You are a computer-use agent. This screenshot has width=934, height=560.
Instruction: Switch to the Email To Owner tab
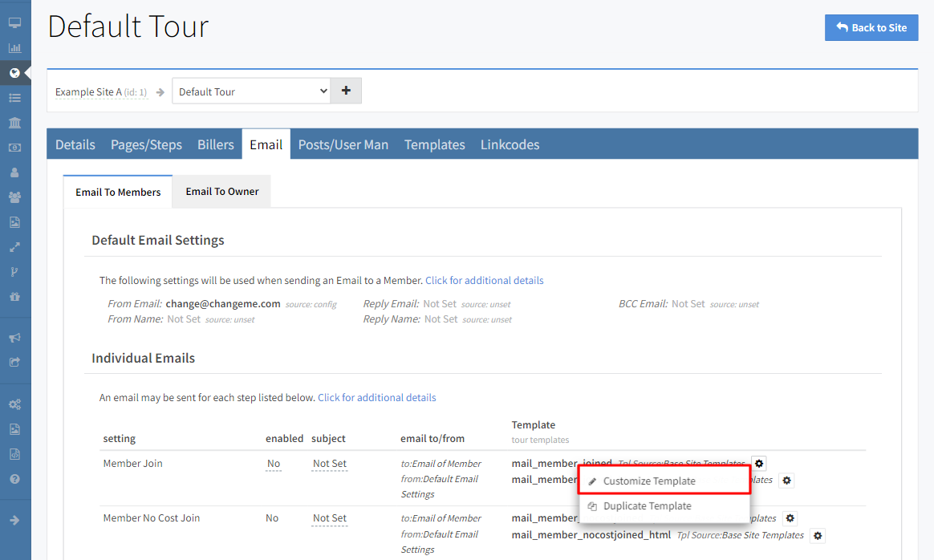(222, 192)
